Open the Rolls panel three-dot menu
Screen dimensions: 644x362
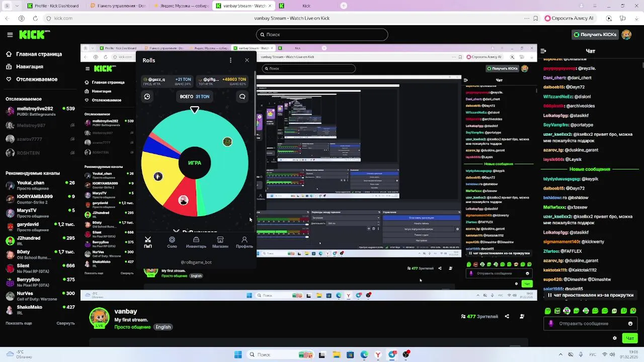click(230, 60)
